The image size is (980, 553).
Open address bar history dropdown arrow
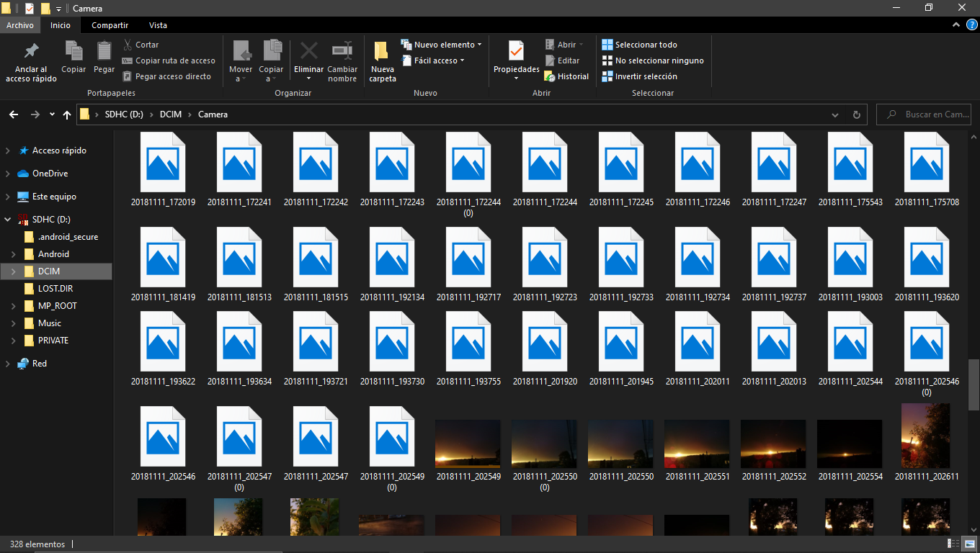pyautogui.click(x=835, y=114)
